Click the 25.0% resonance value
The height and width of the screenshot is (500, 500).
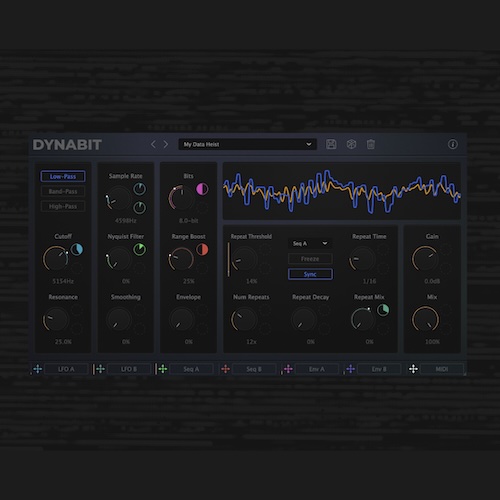click(63, 342)
